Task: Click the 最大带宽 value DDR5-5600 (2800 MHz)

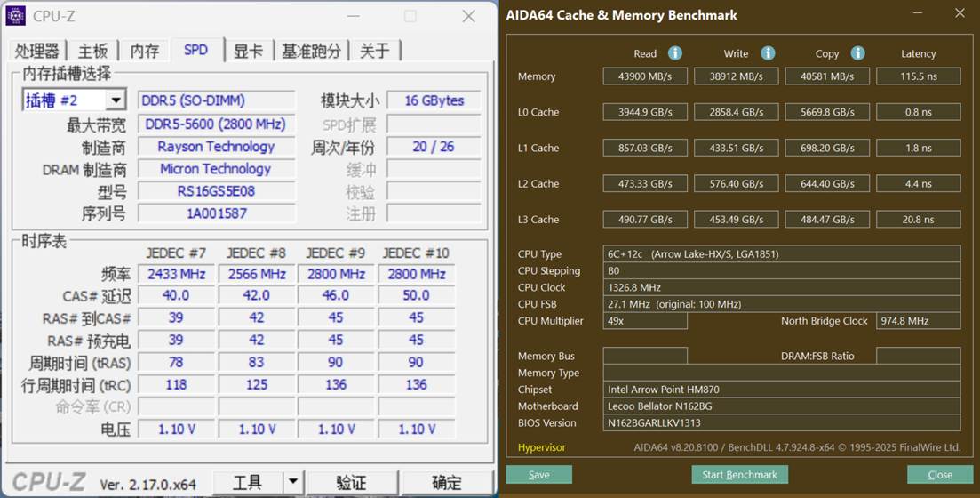Action: coord(216,124)
